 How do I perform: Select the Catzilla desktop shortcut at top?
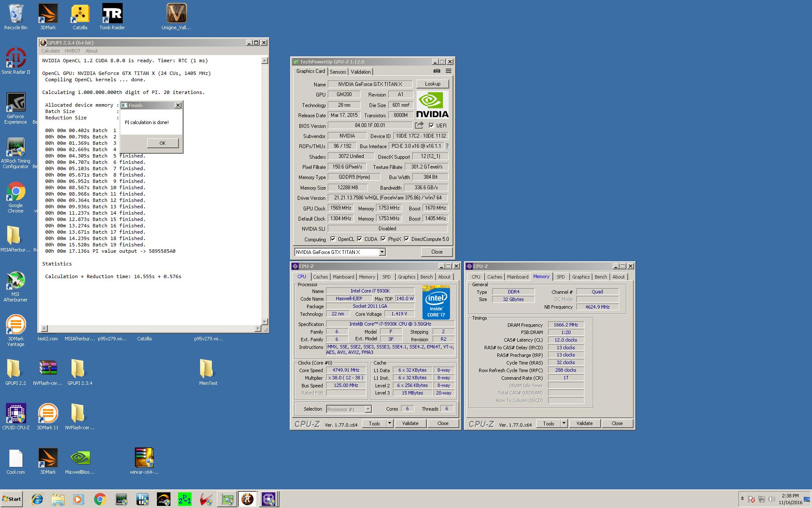(x=80, y=17)
